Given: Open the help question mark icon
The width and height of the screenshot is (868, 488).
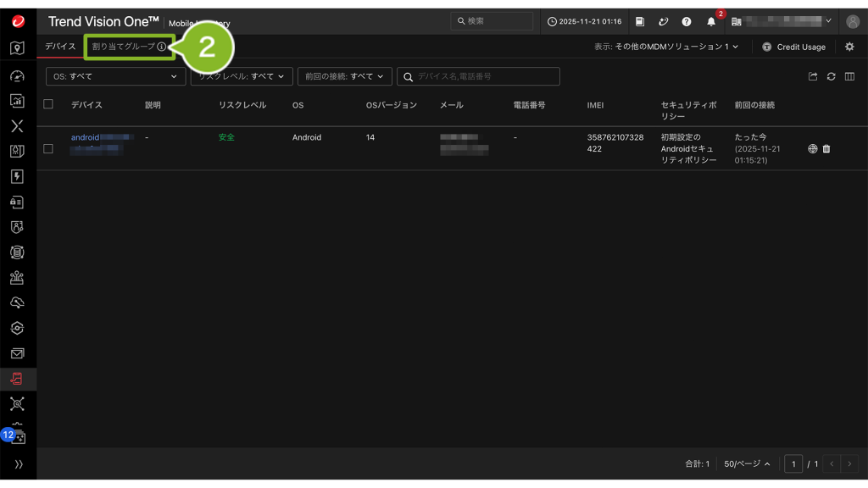Looking at the screenshot, I should (687, 21).
